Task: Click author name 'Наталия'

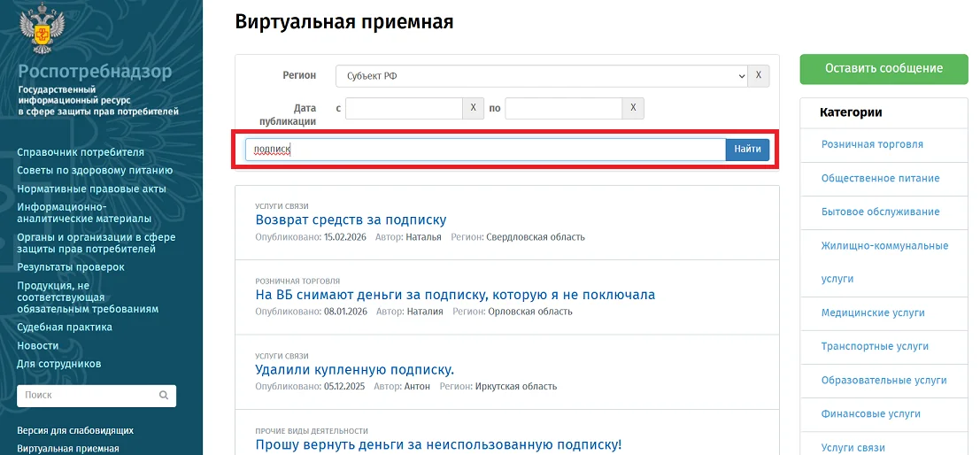Action: click(x=424, y=312)
